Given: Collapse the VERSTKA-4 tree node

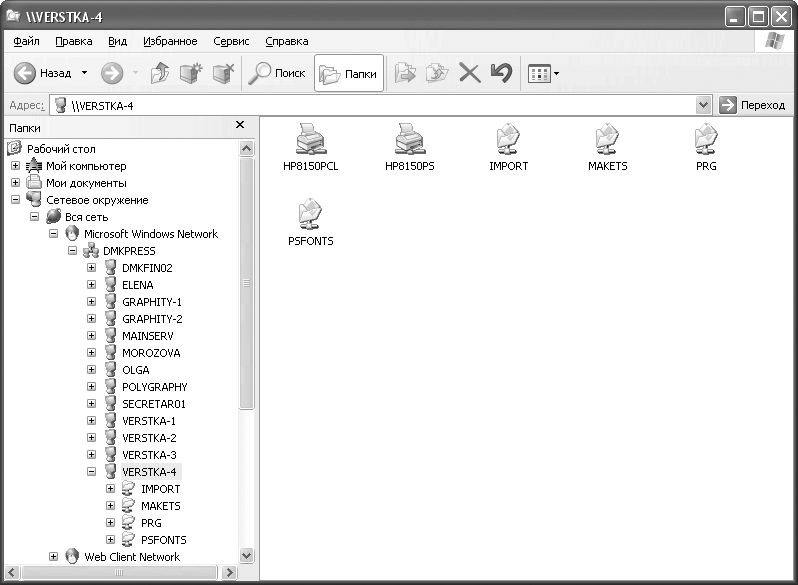Looking at the screenshot, I should [x=91, y=472].
